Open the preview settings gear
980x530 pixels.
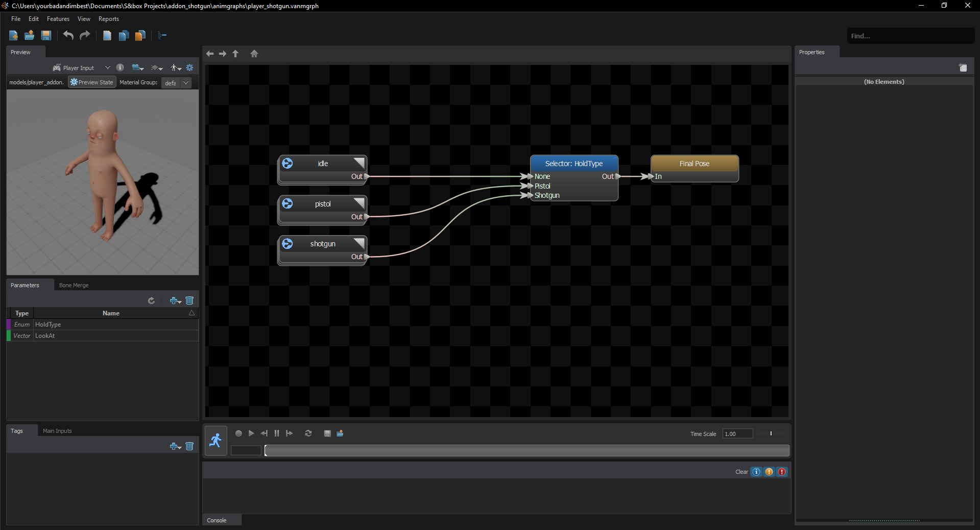(x=189, y=67)
